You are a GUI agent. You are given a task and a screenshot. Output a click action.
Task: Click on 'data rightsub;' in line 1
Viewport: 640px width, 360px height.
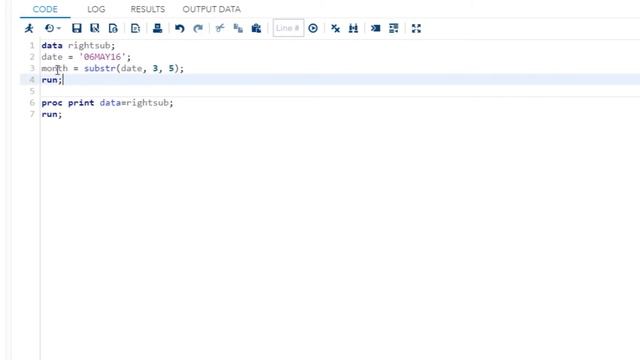(x=78, y=45)
